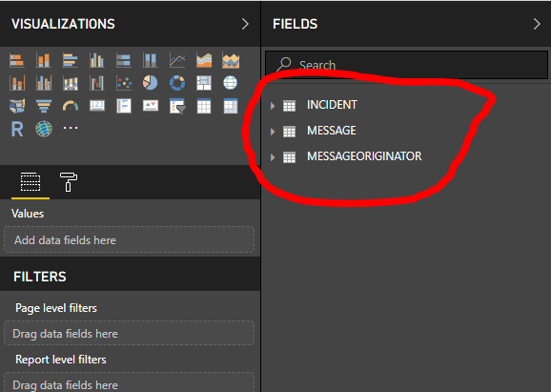The image size is (551, 392).
Task: Click the Values add data fields well
Action: 129,239
